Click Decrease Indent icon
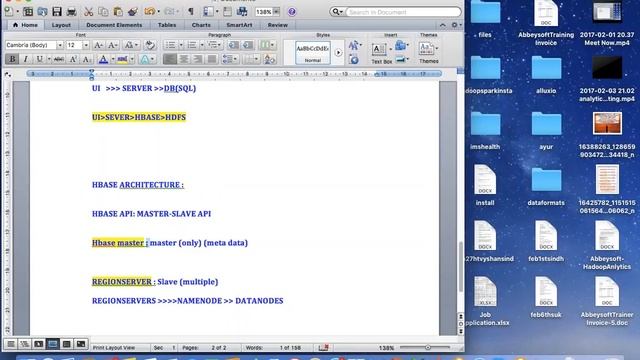 point(233,45)
